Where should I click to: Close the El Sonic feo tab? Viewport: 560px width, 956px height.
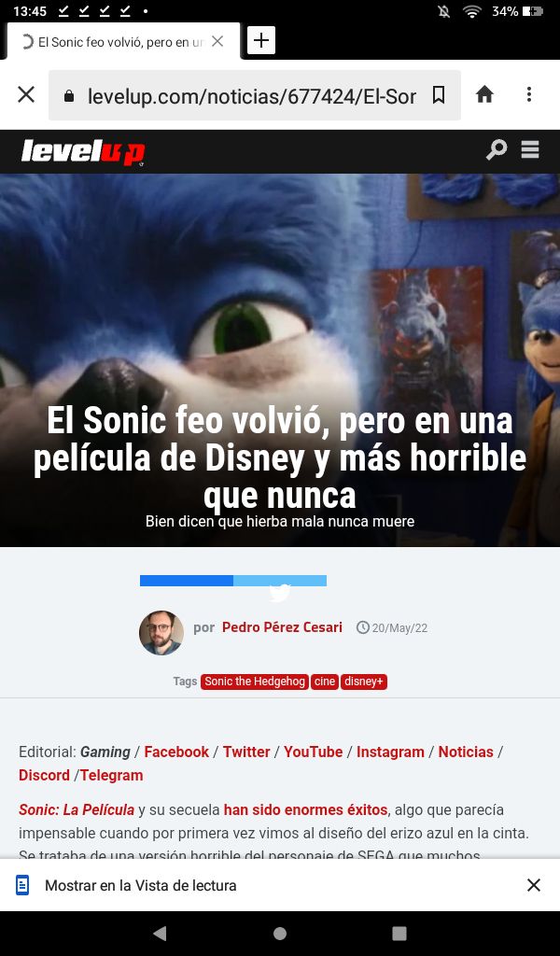(x=217, y=41)
